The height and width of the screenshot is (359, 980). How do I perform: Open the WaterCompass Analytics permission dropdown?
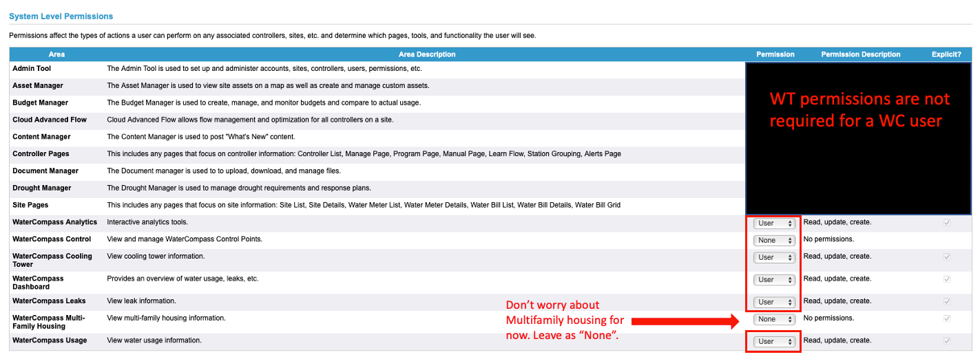(774, 224)
